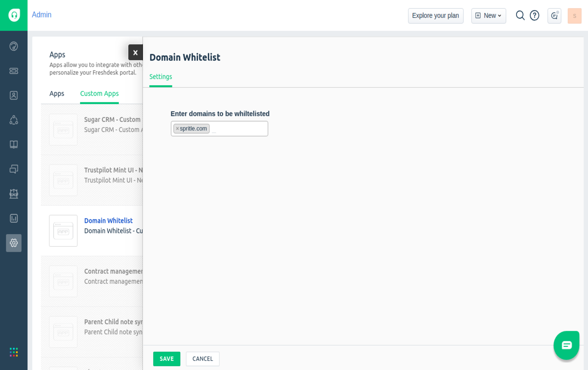588x370 pixels.
Task: Click Sugar CRM - Custom app title
Action: pos(113,119)
